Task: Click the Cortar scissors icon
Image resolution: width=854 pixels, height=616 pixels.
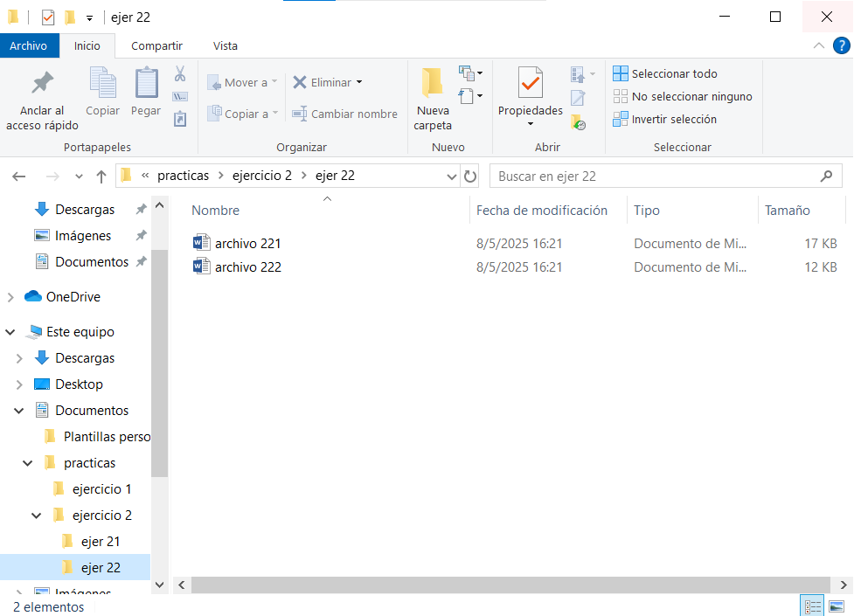Action: pyautogui.click(x=180, y=73)
